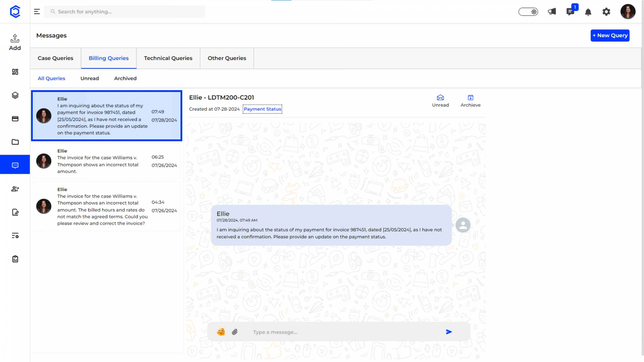644x362 pixels.
Task: Switch to the Case Queries tab
Action: 55,58
